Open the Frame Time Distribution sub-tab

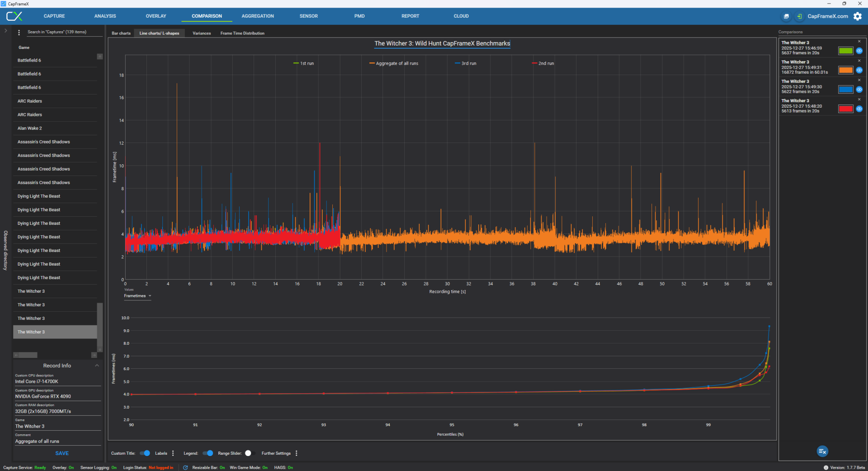pyautogui.click(x=242, y=33)
